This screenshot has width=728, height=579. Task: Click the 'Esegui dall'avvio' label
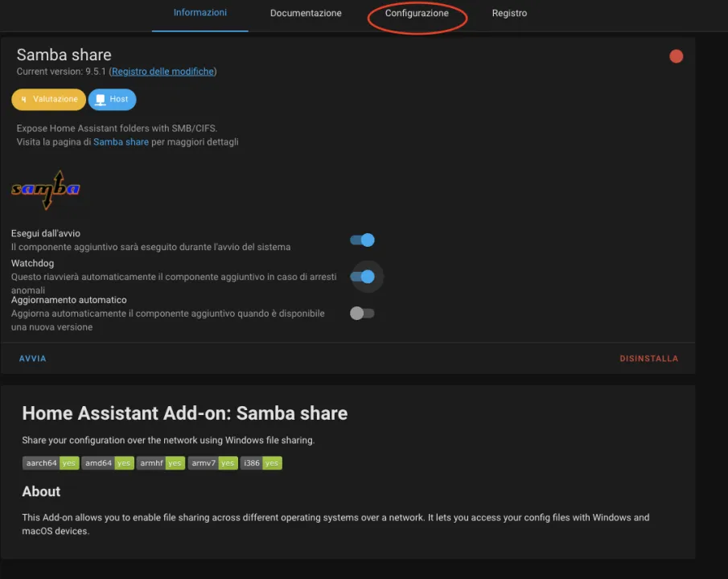[46, 233]
